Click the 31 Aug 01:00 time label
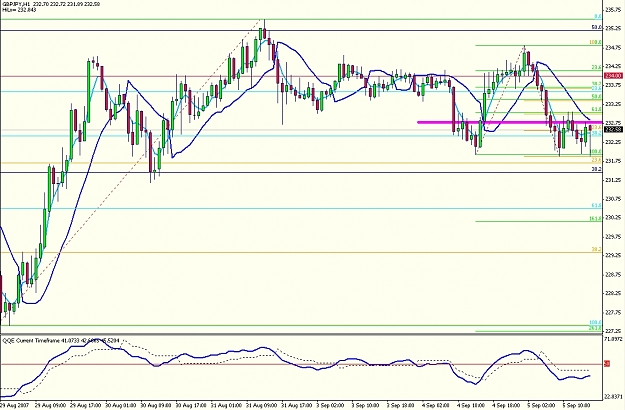 (226, 405)
